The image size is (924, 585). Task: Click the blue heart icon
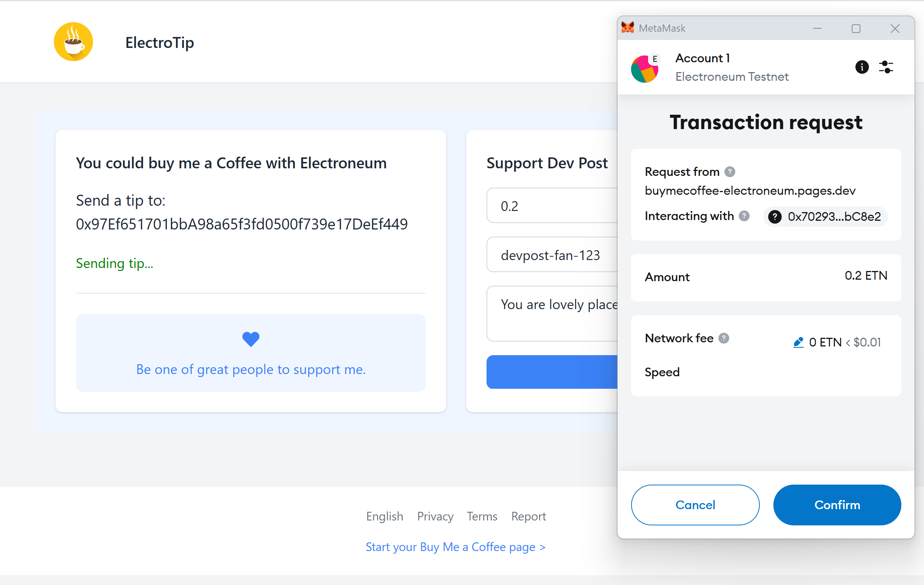coord(251,339)
